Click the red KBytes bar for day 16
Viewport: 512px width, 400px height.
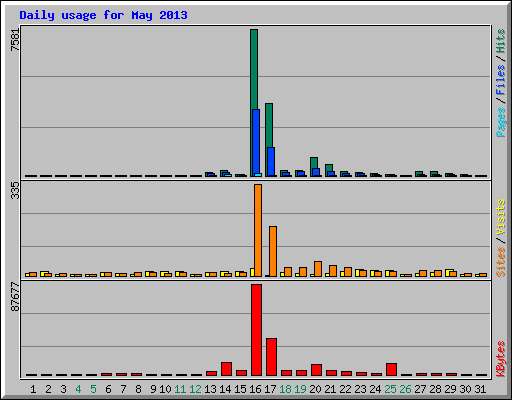[257, 330]
